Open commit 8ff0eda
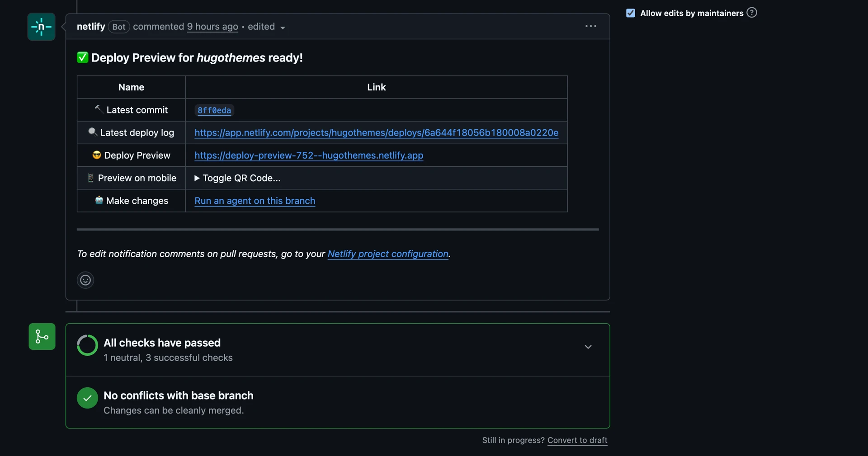The width and height of the screenshot is (868, 456). coord(214,110)
